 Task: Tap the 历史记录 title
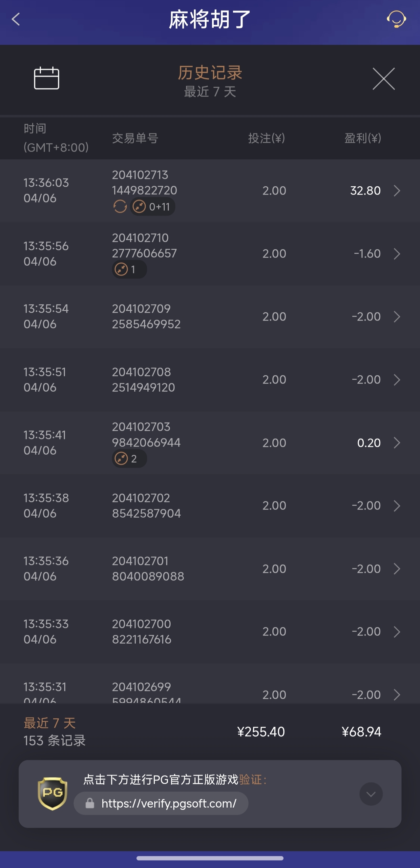[x=210, y=73]
